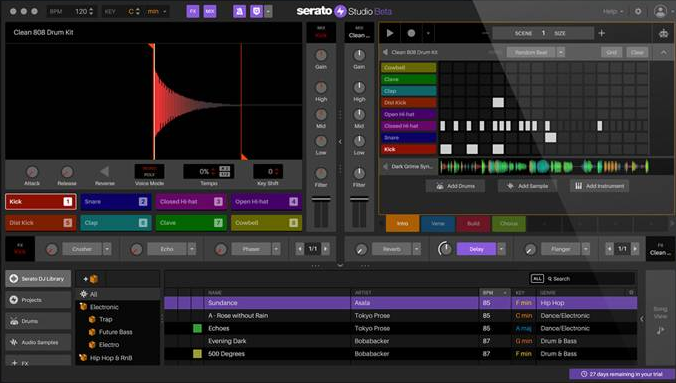Open the user account icon
The width and height of the screenshot is (676, 383).
[660, 11]
